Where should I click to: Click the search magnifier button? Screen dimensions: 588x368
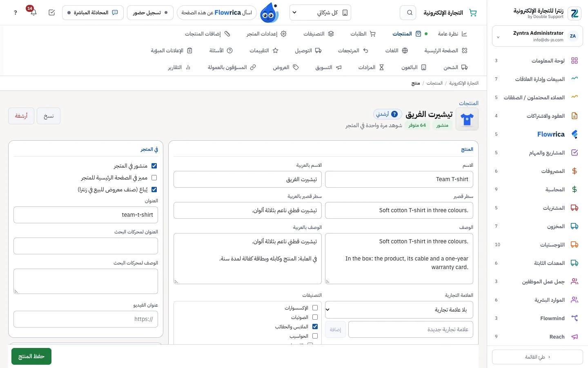point(408,13)
